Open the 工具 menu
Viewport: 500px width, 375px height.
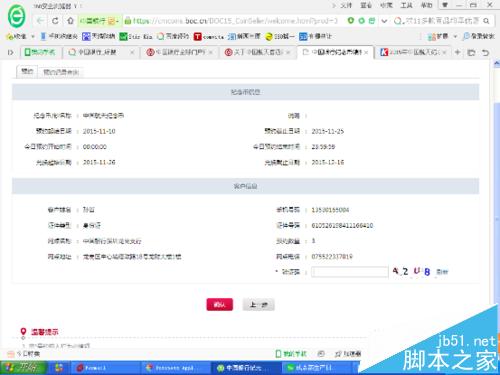(x=406, y=5)
